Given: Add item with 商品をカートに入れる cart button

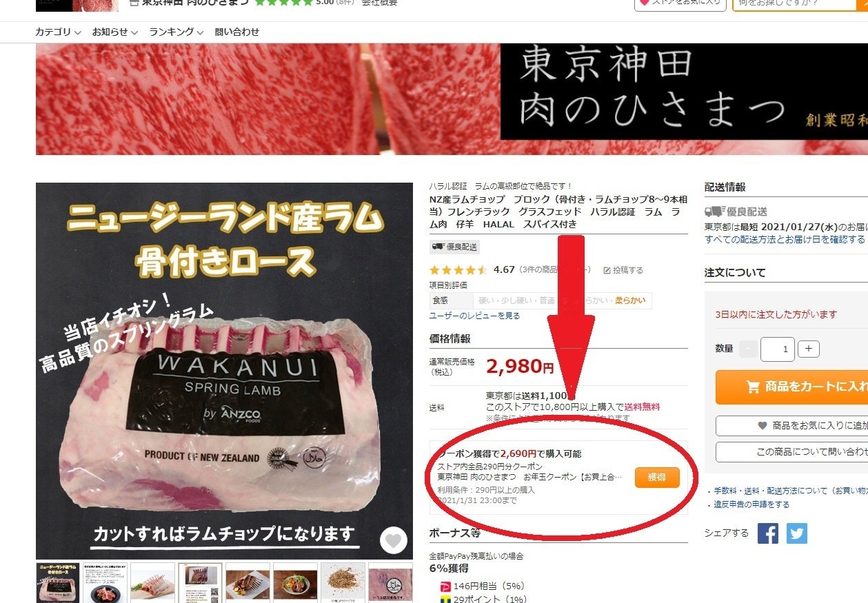Looking at the screenshot, I should click(x=791, y=387).
